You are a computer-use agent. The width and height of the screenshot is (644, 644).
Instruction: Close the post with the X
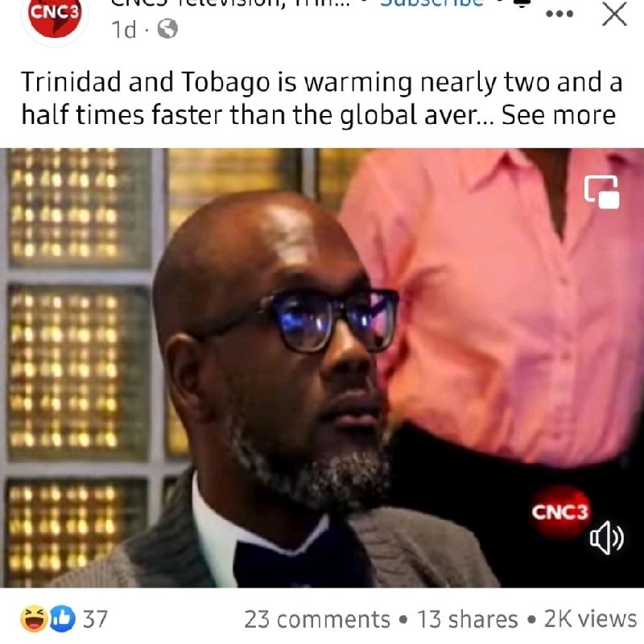(x=614, y=14)
